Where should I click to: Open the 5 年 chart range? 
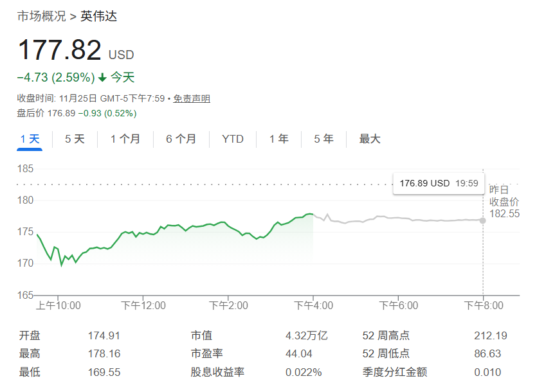click(x=323, y=139)
